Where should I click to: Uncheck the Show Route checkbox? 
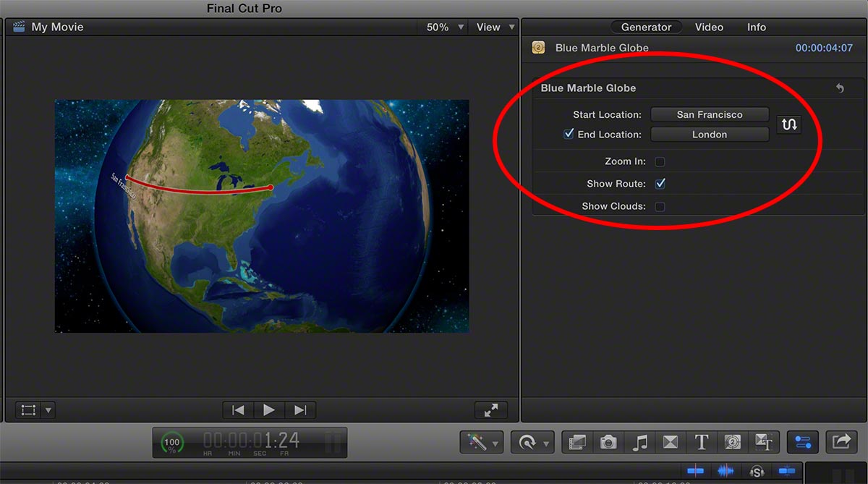click(660, 184)
